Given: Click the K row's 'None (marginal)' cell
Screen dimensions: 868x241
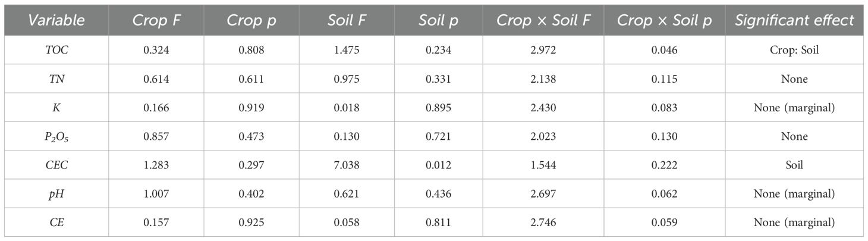Looking at the screenshot, I should (x=794, y=108).
